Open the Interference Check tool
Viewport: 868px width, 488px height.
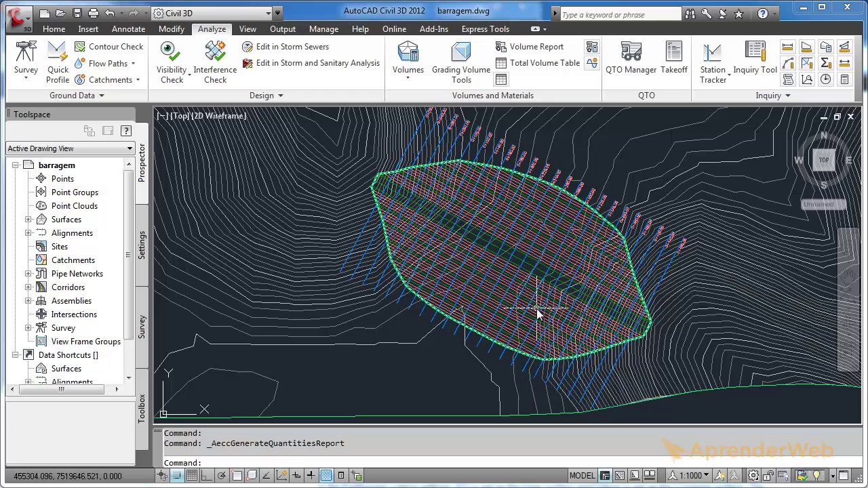pyautogui.click(x=215, y=62)
